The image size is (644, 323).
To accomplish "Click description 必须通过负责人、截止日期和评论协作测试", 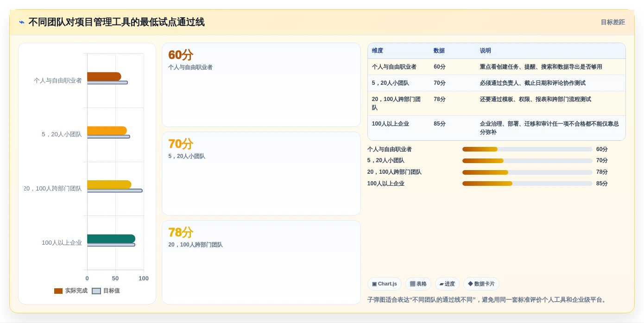I will [x=533, y=83].
